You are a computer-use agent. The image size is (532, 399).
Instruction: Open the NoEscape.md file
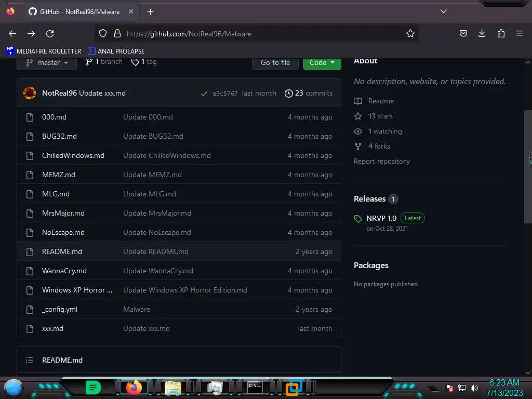(63, 232)
